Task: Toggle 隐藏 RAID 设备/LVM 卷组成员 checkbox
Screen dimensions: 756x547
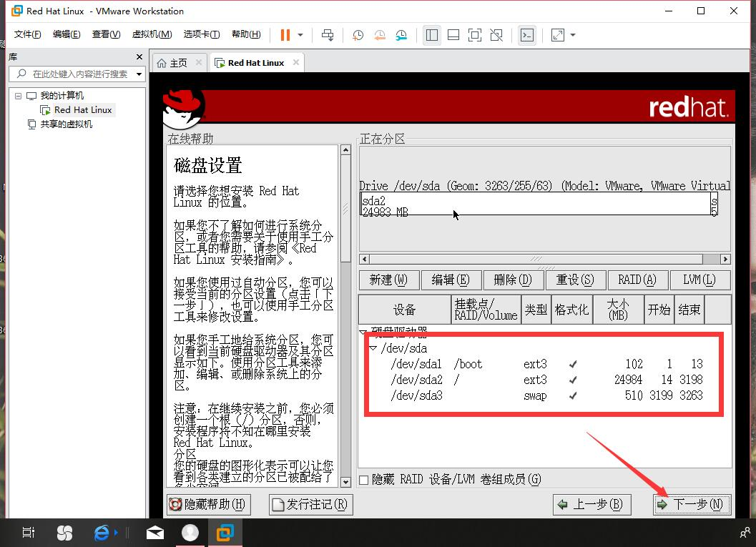Action: (364, 480)
